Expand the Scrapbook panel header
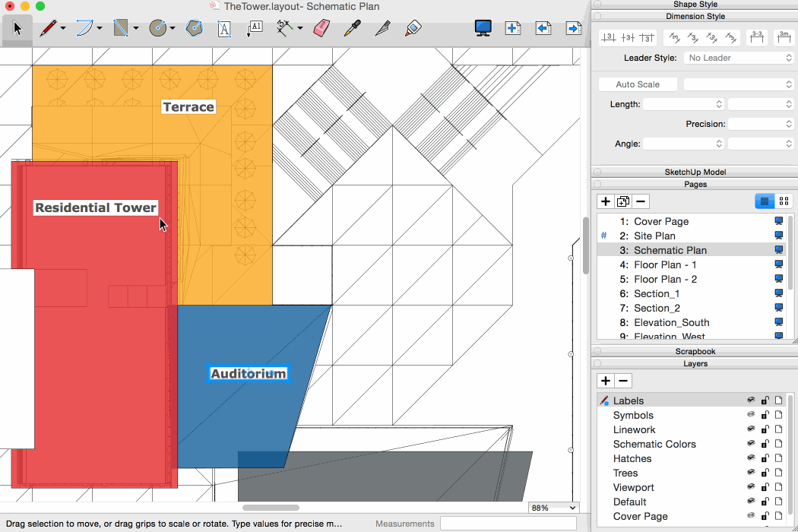798x532 pixels. [x=695, y=351]
